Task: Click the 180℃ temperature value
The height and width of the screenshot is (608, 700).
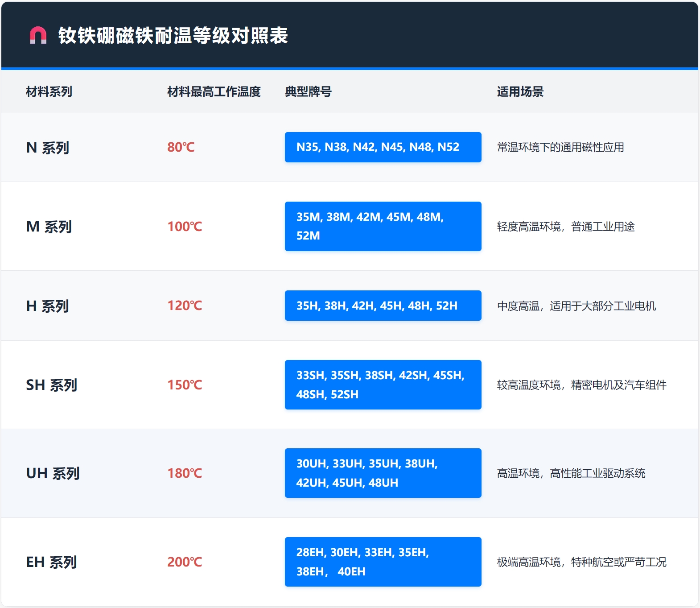Action: click(185, 473)
